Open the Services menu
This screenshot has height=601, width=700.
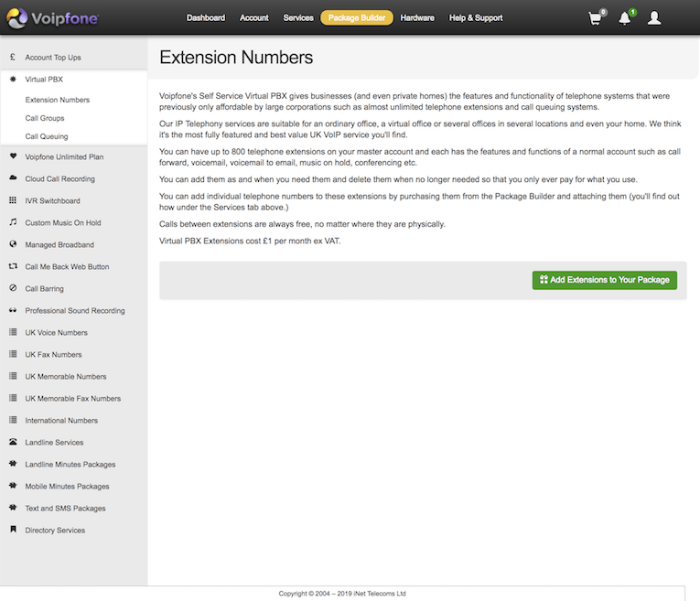298,18
